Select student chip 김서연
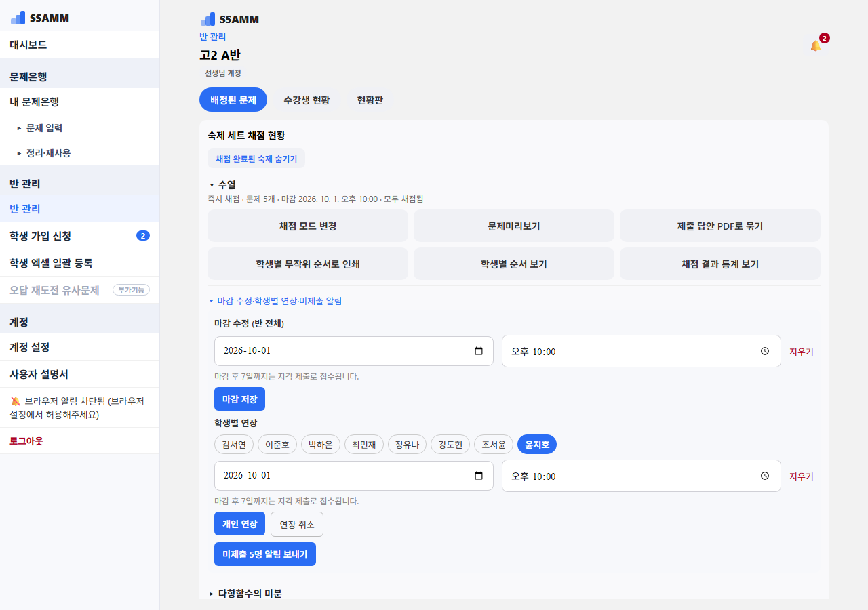The width and height of the screenshot is (868, 610). (234, 445)
